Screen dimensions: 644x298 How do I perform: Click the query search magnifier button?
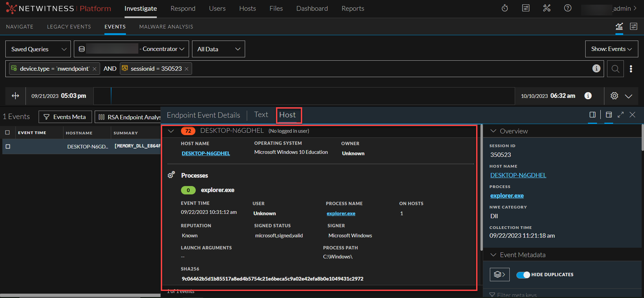pos(615,69)
